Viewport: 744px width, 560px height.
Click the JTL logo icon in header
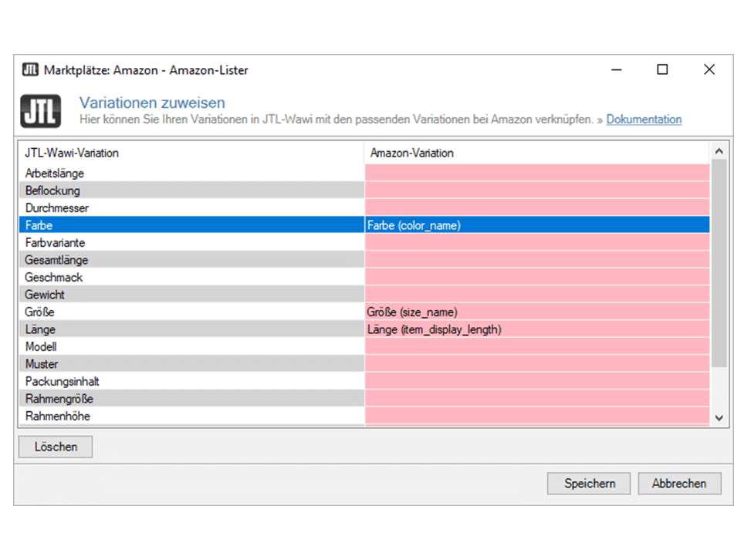pyautogui.click(x=39, y=112)
